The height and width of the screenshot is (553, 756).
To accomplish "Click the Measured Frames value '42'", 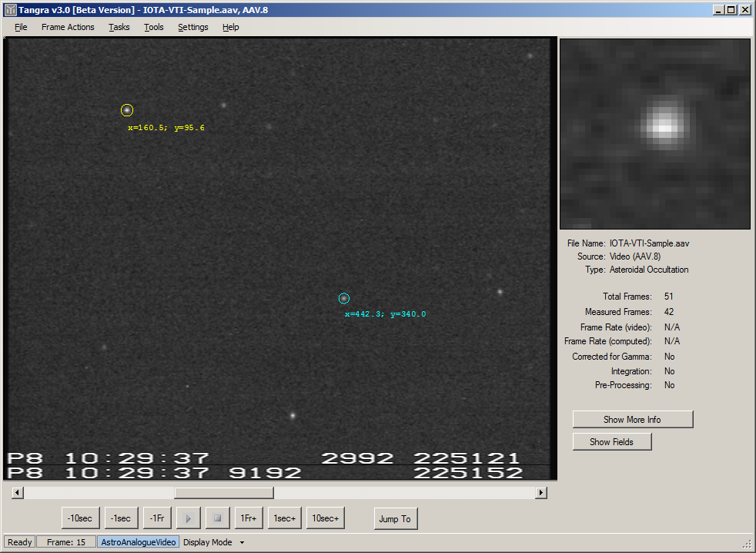I will [x=669, y=312].
